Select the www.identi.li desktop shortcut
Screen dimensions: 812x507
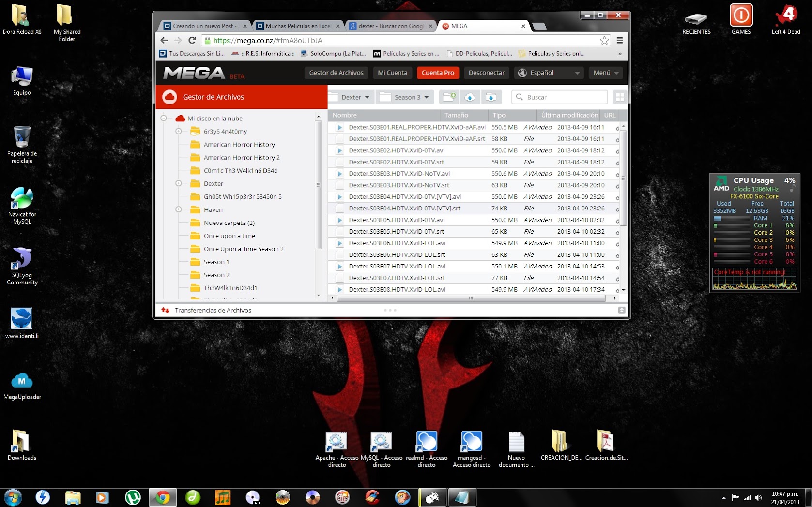(22, 324)
